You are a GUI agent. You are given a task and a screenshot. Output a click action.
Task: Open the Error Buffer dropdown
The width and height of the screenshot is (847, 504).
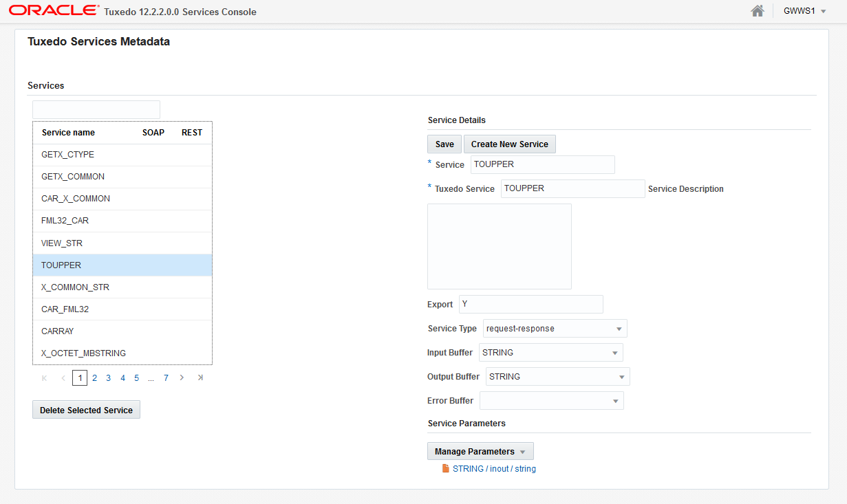(552, 401)
